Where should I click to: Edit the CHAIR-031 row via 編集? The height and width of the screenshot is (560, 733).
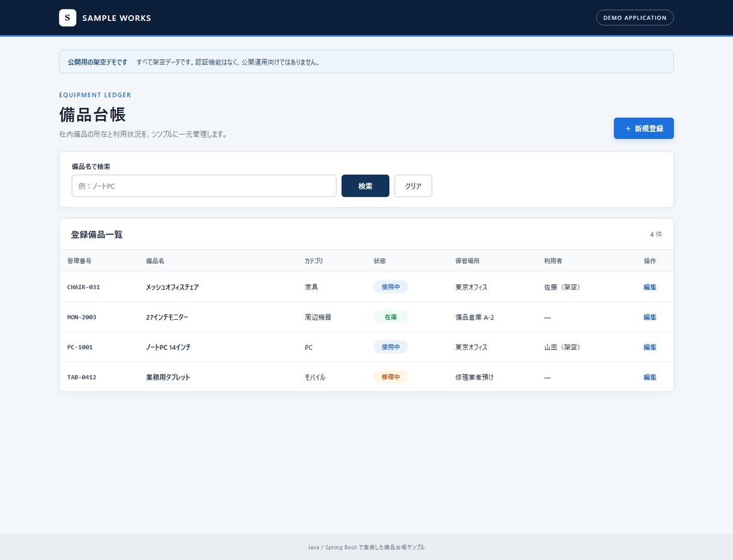[x=649, y=287]
